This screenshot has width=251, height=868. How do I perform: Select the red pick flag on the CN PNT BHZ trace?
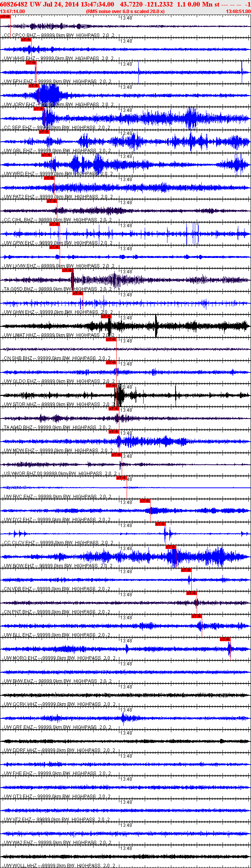[191, 593]
